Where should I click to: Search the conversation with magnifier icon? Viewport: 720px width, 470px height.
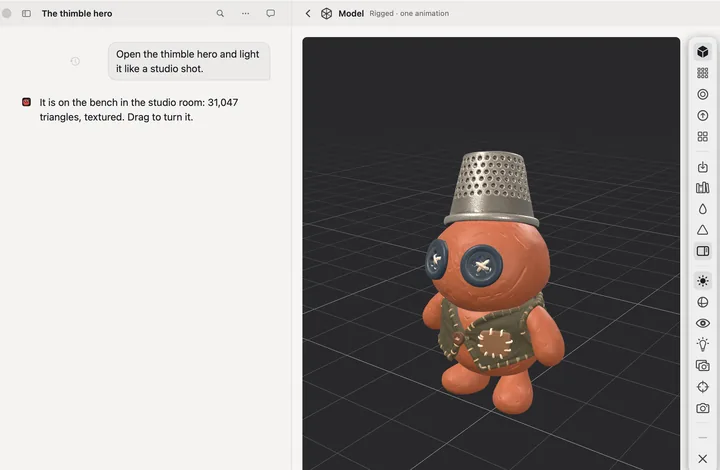[x=220, y=13]
